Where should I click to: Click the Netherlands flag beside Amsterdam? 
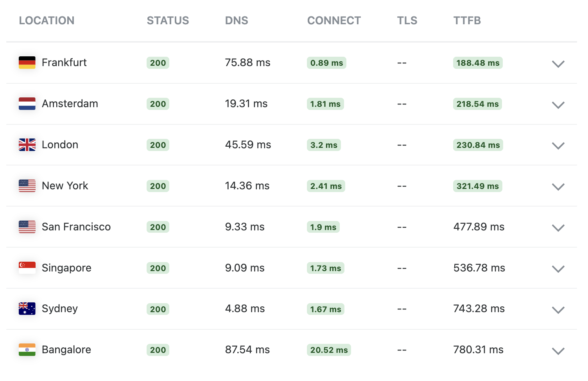coord(27,104)
